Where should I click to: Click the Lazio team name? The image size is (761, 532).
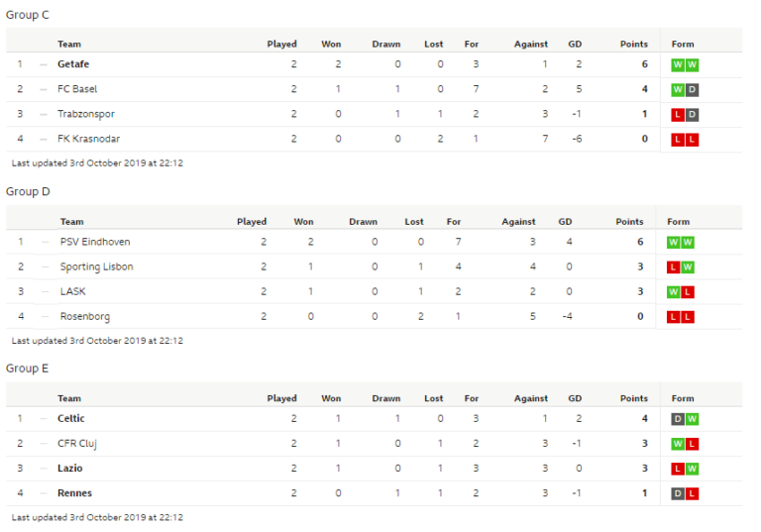[69, 468]
